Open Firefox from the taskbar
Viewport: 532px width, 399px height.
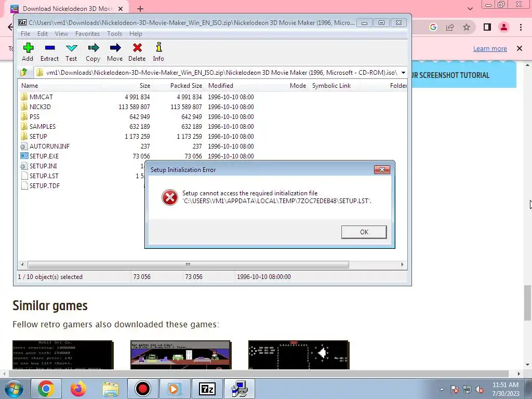click(78, 389)
